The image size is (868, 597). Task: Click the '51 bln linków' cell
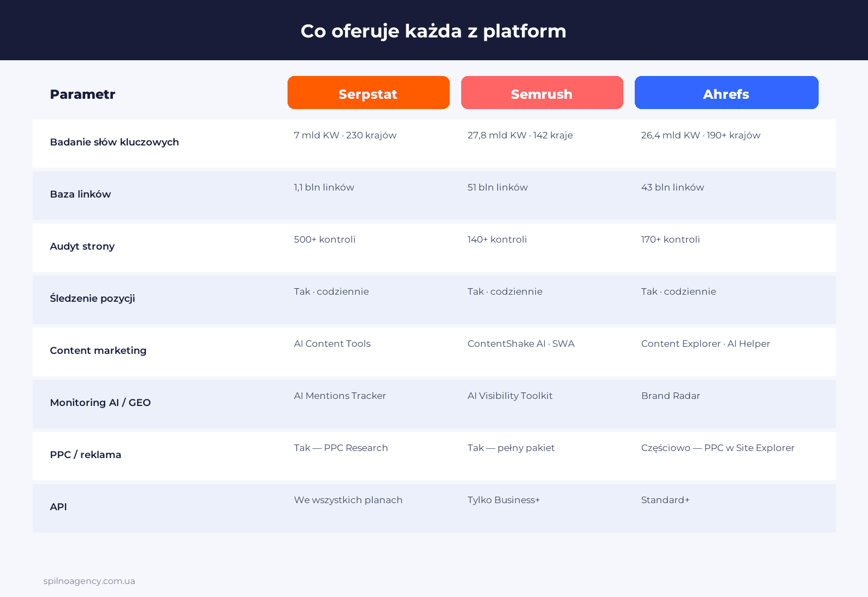(497, 187)
